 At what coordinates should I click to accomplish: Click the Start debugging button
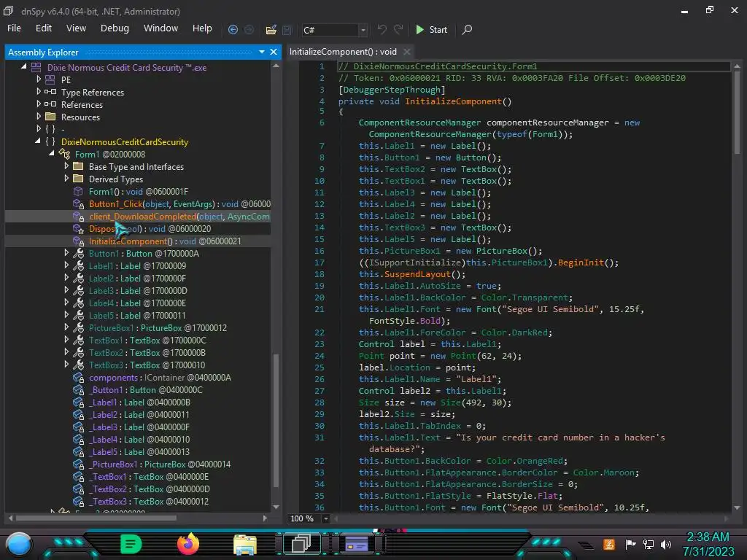coord(431,29)
